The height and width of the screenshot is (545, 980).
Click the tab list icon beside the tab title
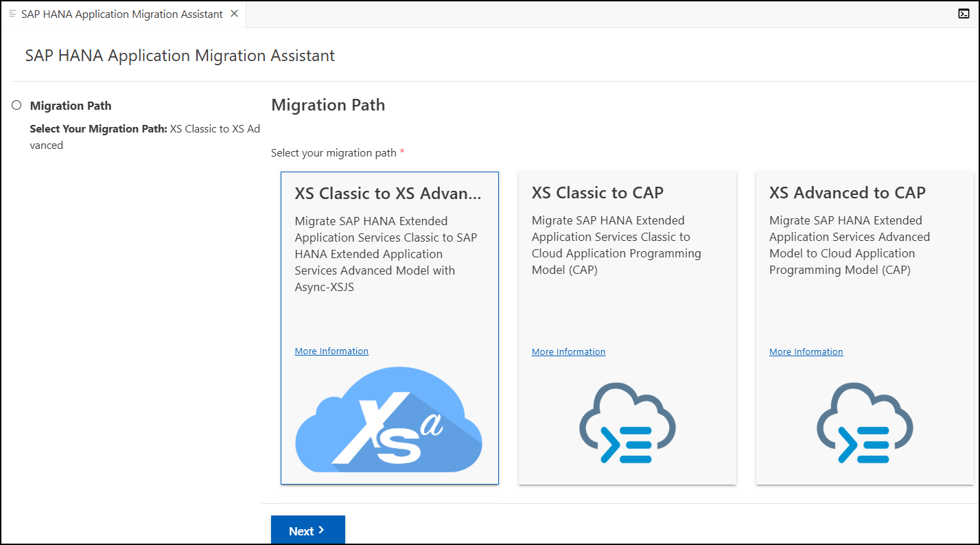[x=12, y=14]
